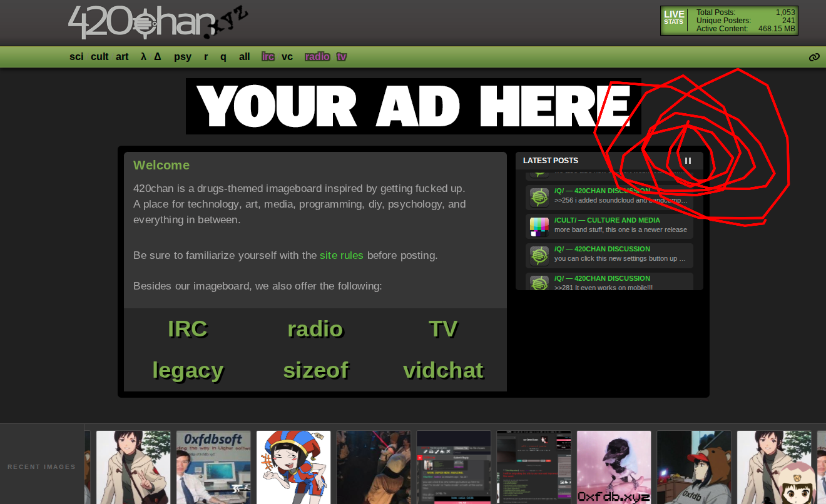Viewport: 826px width, 504px height.
Task: Click the purple 'radio' item in the nav bar
Action: pyautogui.click(x=317, y=57)
